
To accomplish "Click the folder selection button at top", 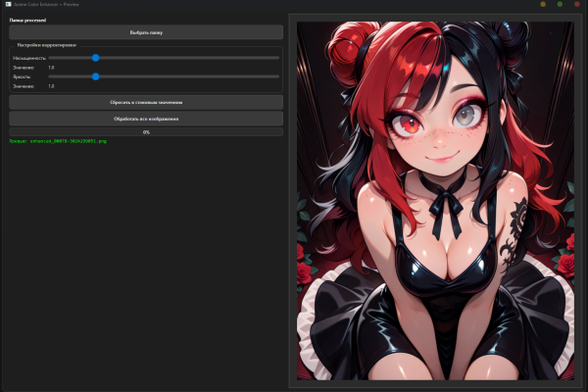I will [x=146, y=32].
